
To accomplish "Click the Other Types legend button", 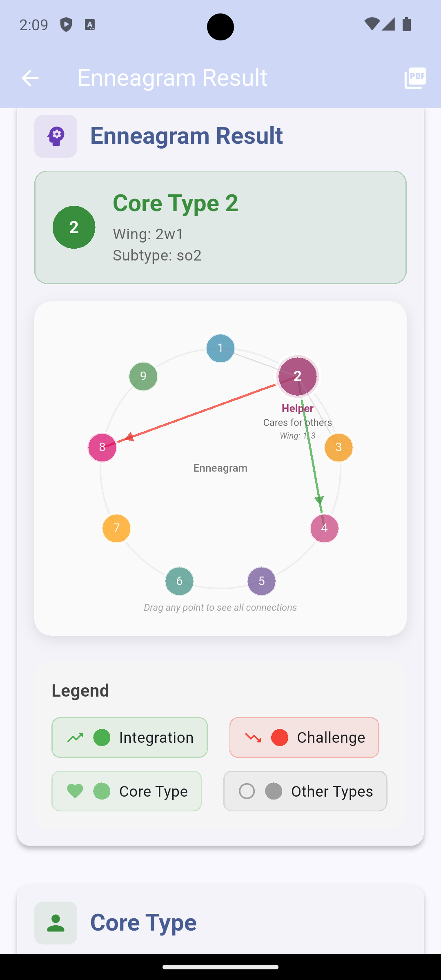I will (305, 791).
